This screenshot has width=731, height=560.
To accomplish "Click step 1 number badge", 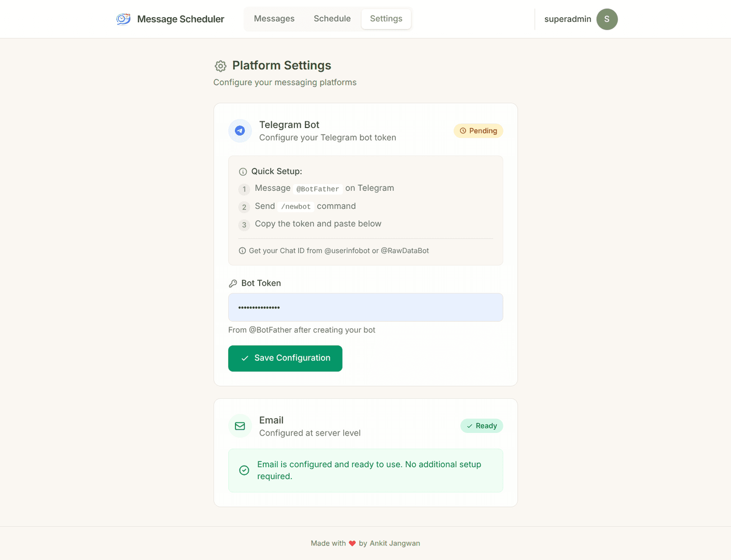I will click(244, 189).
